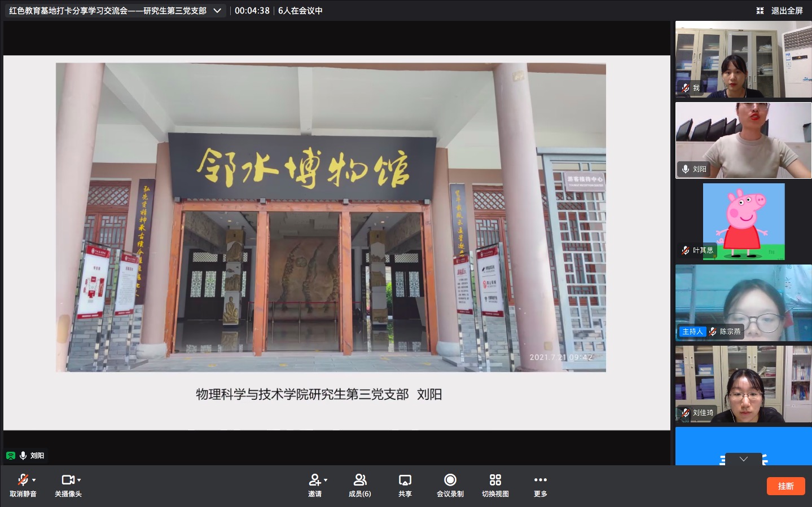
Task: Select host 陈宗燕's video thumbnail
Action: pyautogui.click(x=743, y=303)
